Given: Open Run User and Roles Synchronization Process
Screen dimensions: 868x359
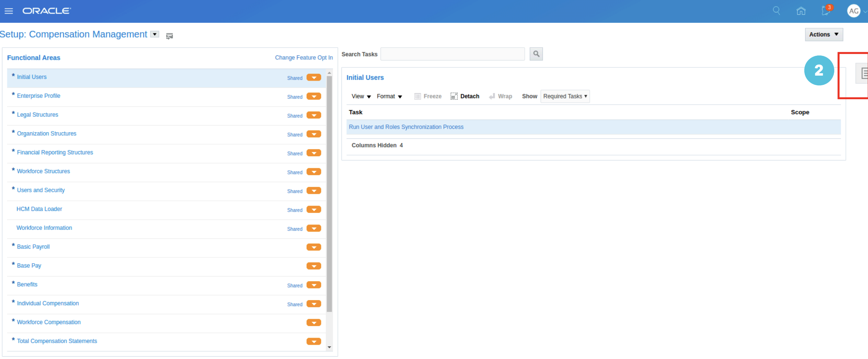Looking at the screenshot, I should coord(406,127).
